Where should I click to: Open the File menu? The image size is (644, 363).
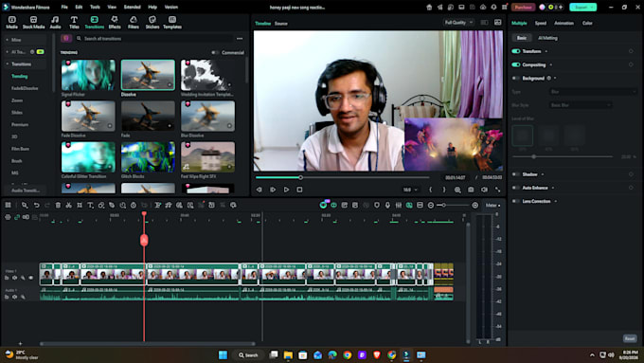coord(64,7)
